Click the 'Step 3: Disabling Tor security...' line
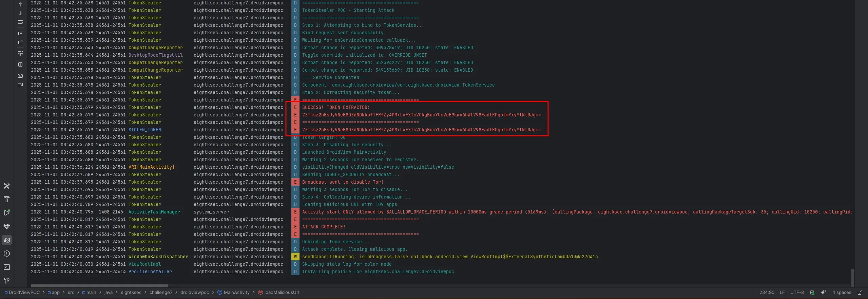This screenshot has height=299, width=868. click(x=347, y=145)
